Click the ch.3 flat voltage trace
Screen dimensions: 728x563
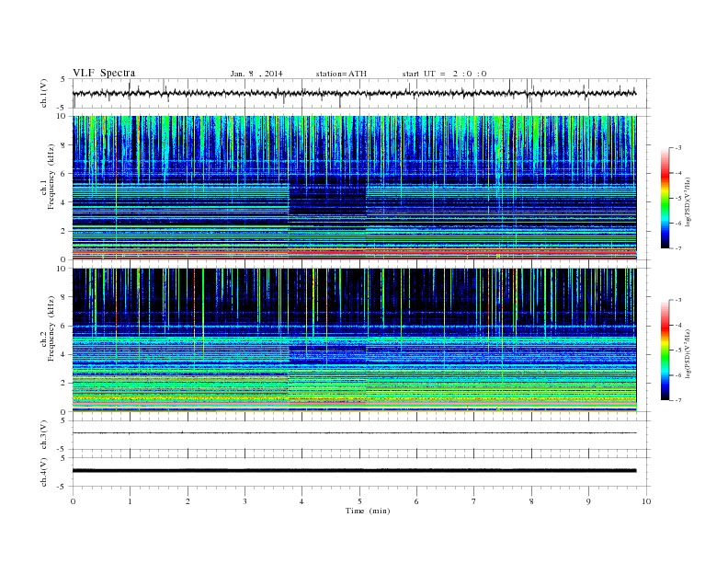[x=354, y=433]
